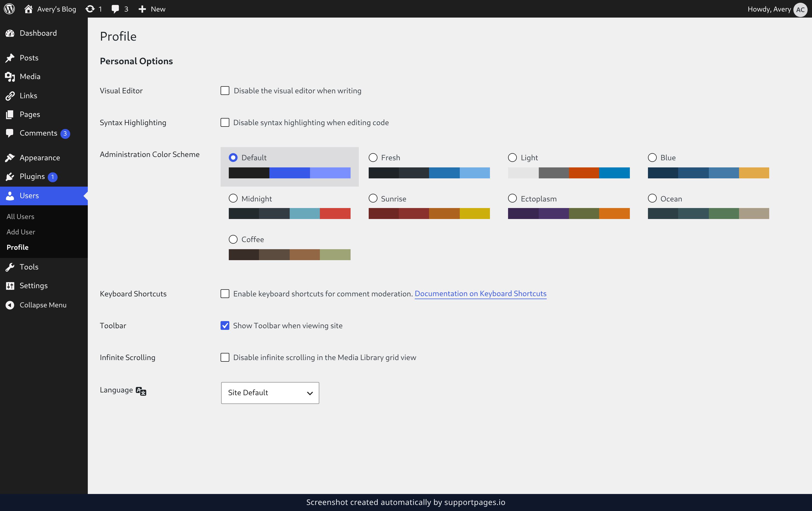The width and height of the screenshot is (812, 511).
Task: Click Howdy, Avery account text
Action: click(x=769, y=9)
